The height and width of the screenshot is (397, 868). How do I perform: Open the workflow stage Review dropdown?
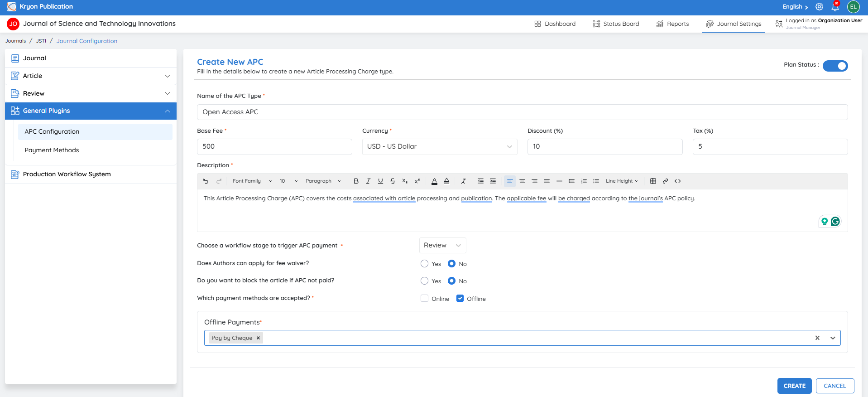pyautogui.click(x=442, y=246)
